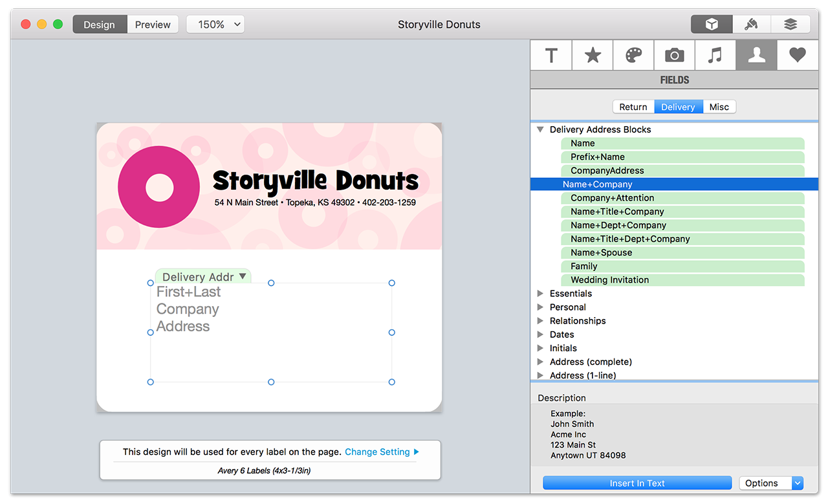Click the Avery 6 Labels format text

264,470
